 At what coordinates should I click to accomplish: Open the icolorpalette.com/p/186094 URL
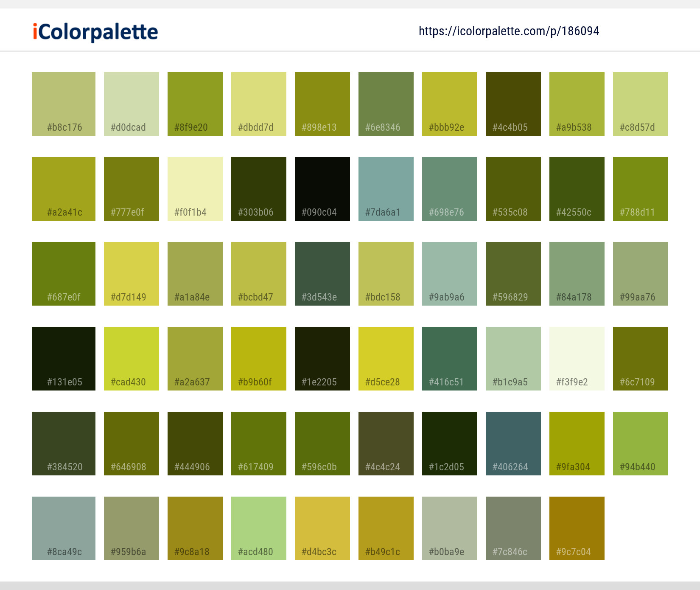coord(509,31)
